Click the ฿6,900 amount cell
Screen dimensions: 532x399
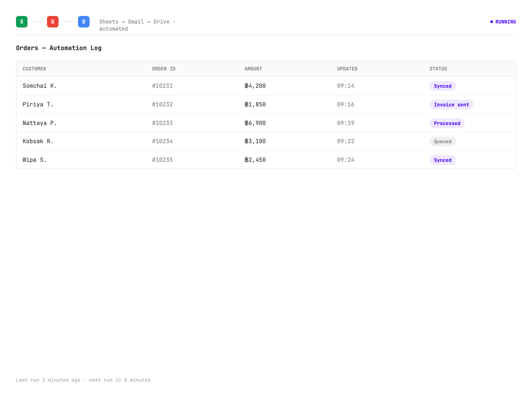point(255,123)
